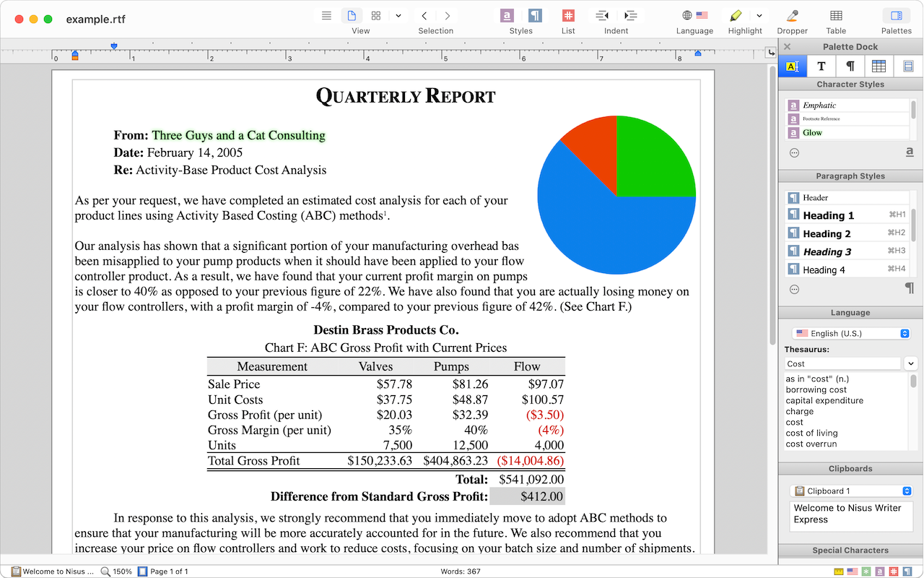Click the yellow Highlight marker icon

(x=736, y=16)
